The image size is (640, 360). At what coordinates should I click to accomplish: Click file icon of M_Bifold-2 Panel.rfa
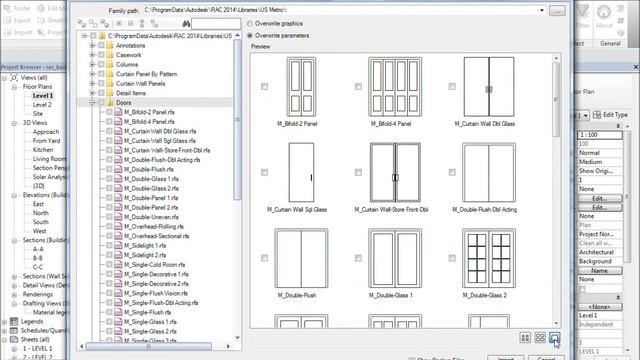pos(118,112)
